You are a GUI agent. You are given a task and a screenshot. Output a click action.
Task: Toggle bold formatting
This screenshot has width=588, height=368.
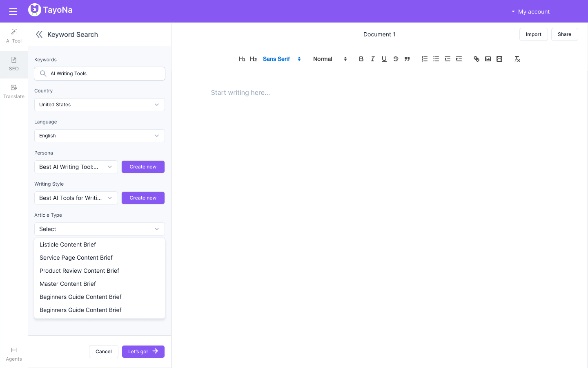[361, 59]
